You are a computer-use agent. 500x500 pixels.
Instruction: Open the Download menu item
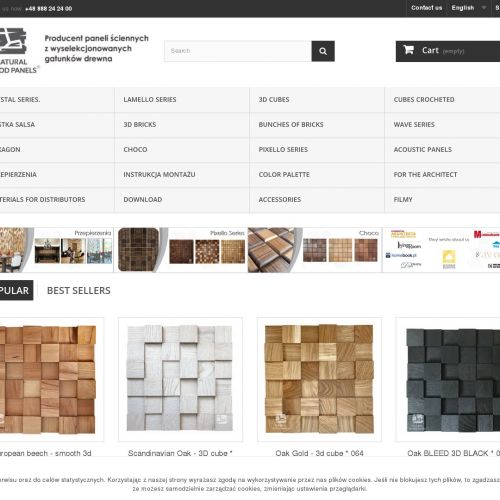click(182, 200)
